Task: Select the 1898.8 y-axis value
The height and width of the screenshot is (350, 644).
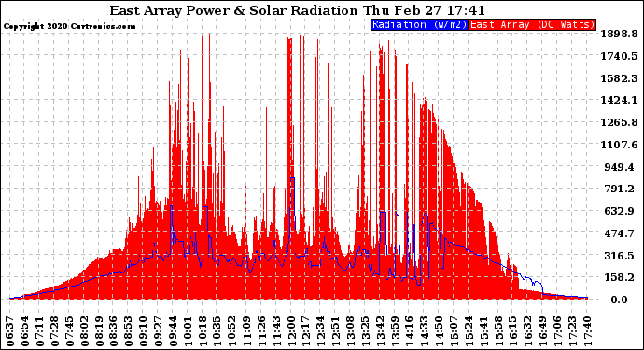Action: click(x=619, y=34)
